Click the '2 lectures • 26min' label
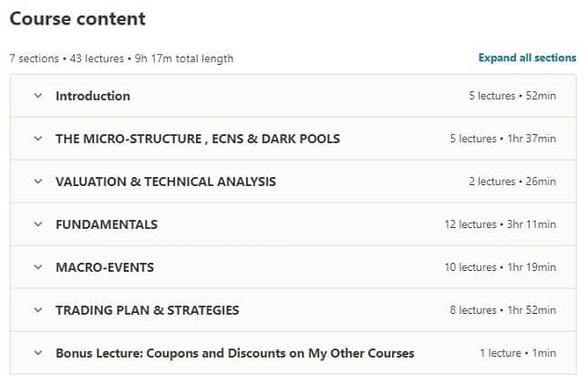 coord(512,182)
